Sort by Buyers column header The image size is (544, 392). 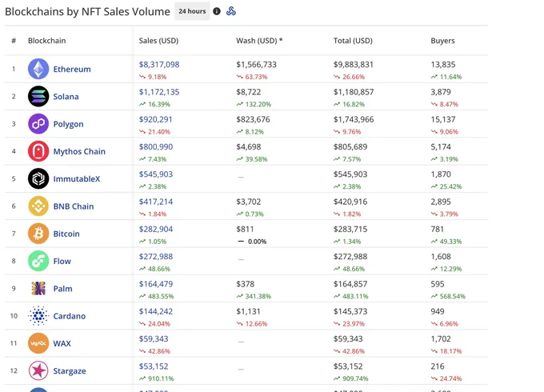point(442,41)
